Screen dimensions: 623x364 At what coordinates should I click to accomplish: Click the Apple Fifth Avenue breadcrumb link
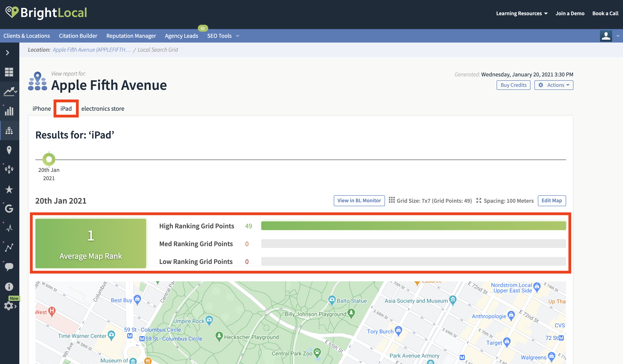coord(92,50)
